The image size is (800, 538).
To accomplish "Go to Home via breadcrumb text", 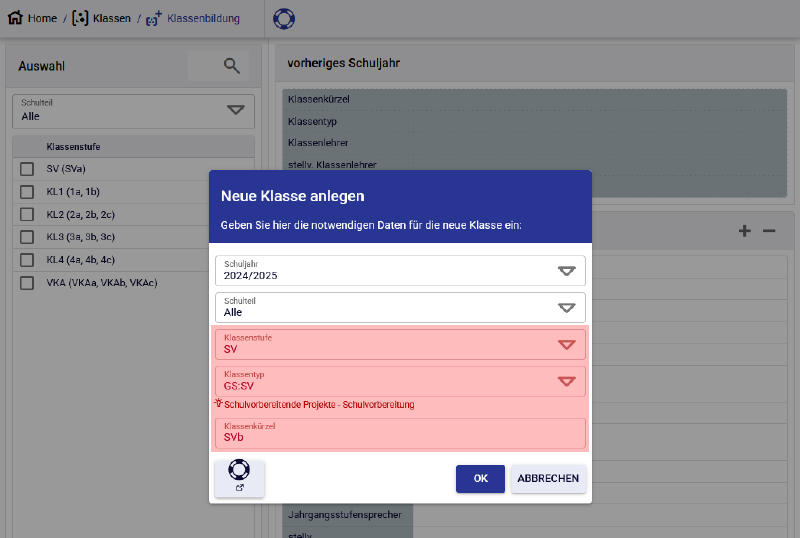I will (42, 18).
